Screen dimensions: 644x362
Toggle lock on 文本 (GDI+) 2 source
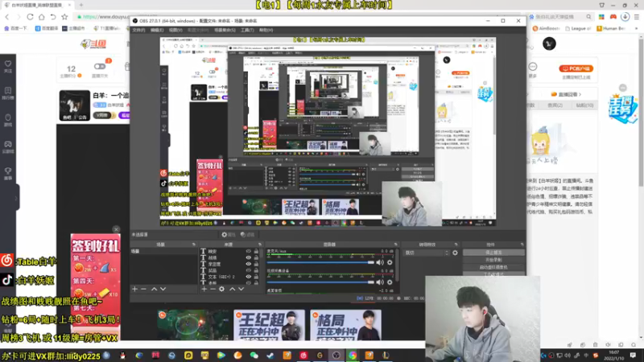pyautogui.click(x=256, y=277)
